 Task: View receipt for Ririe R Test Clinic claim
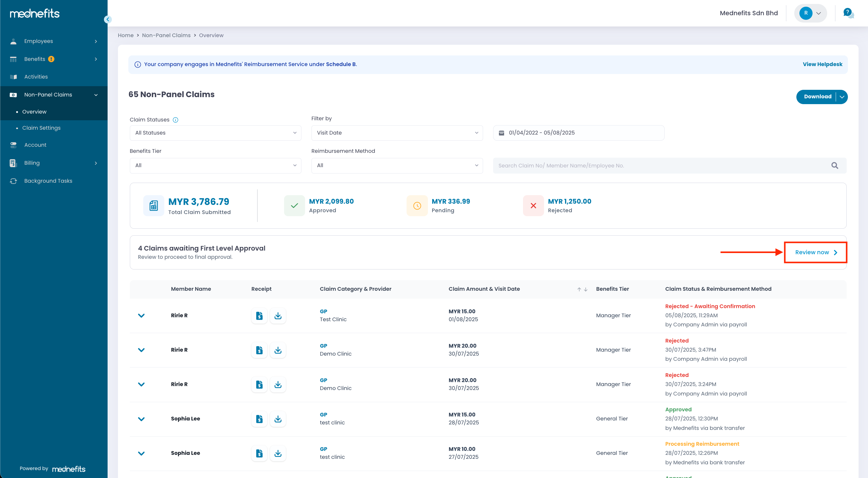(259, 316)
